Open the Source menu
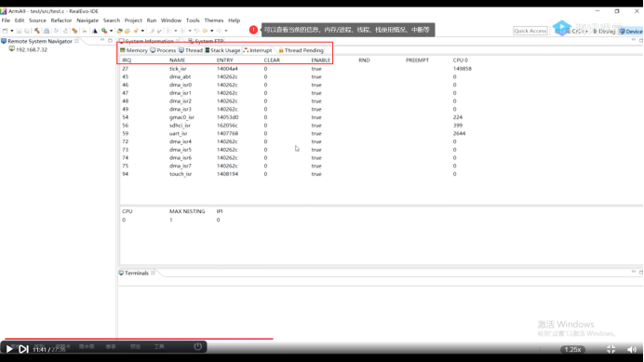Screen dimensions: 644x362 (37, 20)
